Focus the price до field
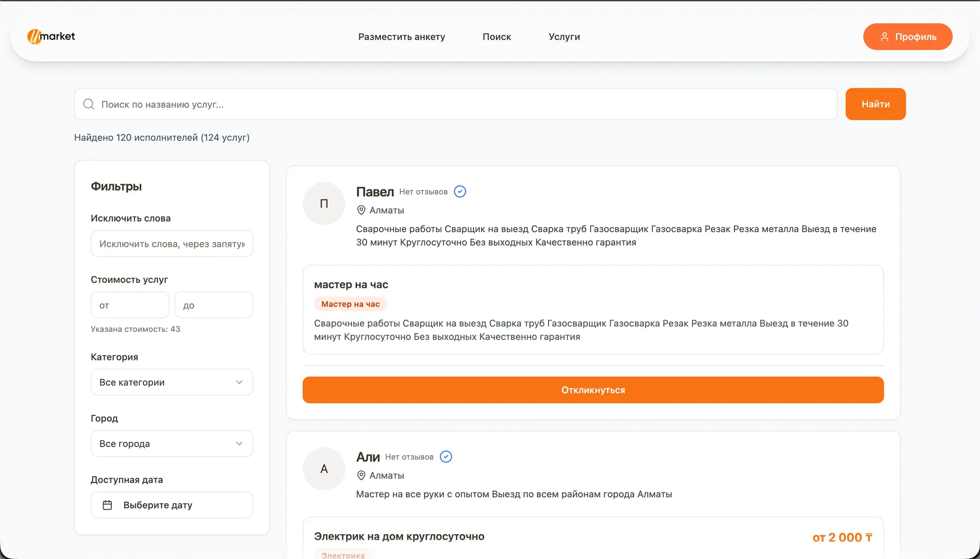980x559 pixels. [214, 305]
